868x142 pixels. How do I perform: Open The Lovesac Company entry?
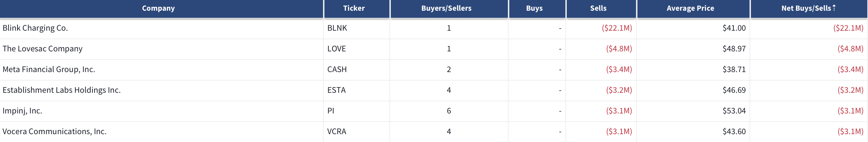[x=42, y=49]
